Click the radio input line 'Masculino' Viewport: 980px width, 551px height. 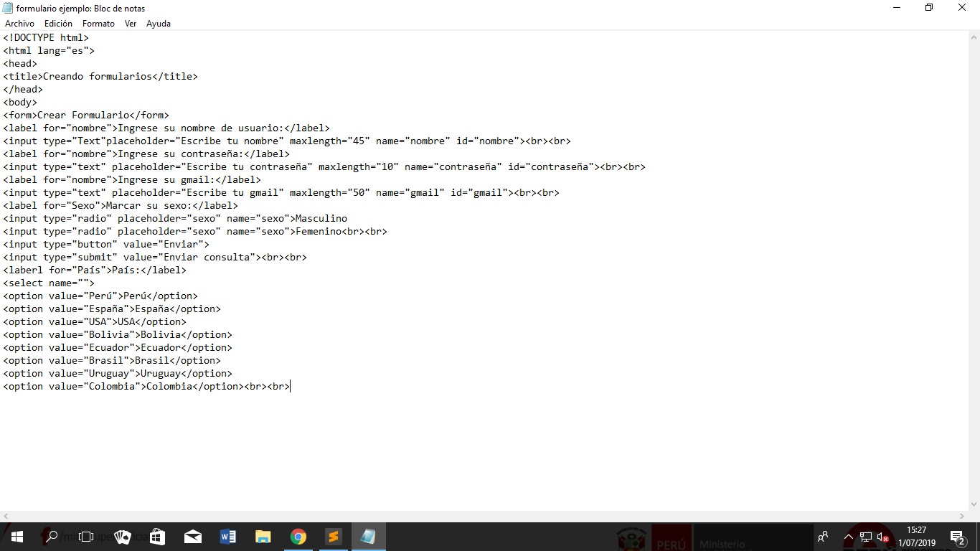click(175, 218)
